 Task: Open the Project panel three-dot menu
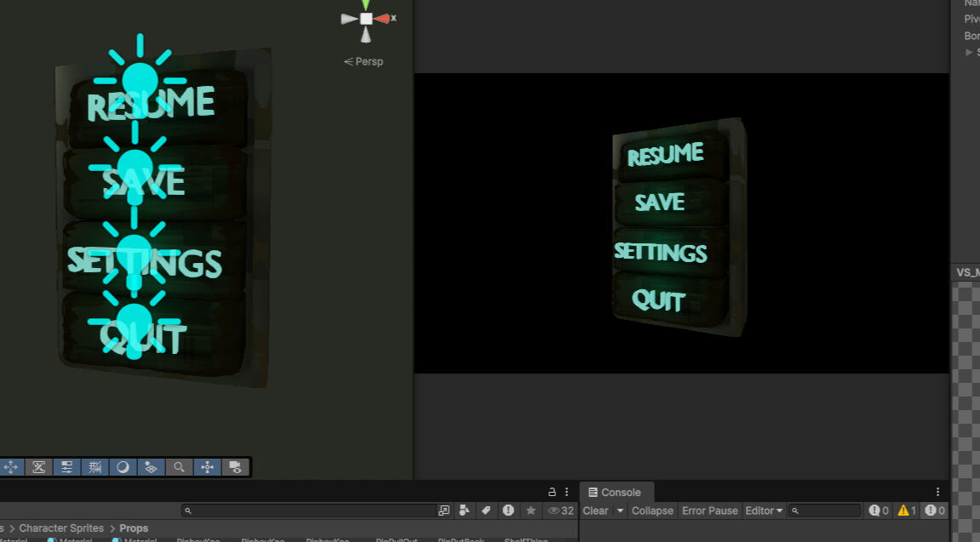click(567, 492)
